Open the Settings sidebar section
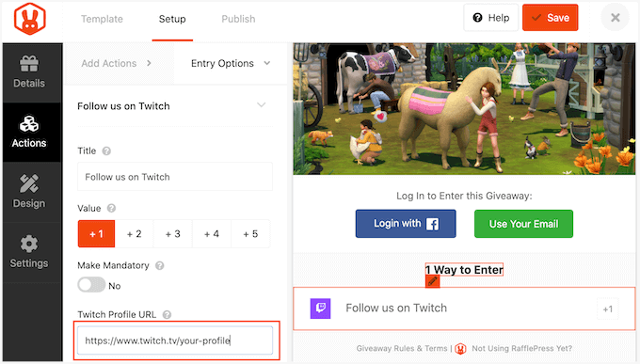The width and height of the screenshot is (640, 364). [29, 252]
